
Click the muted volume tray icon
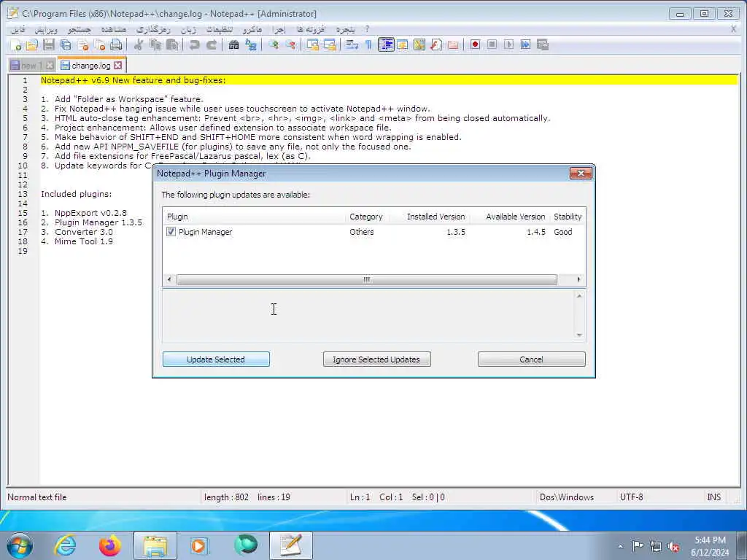673,546
